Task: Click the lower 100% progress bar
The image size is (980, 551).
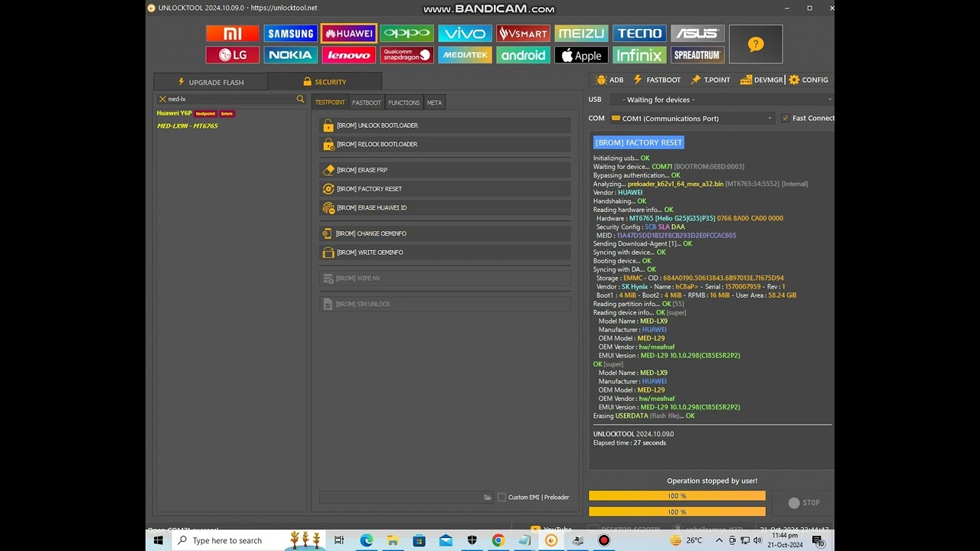Action: click(x=677, y=512)
